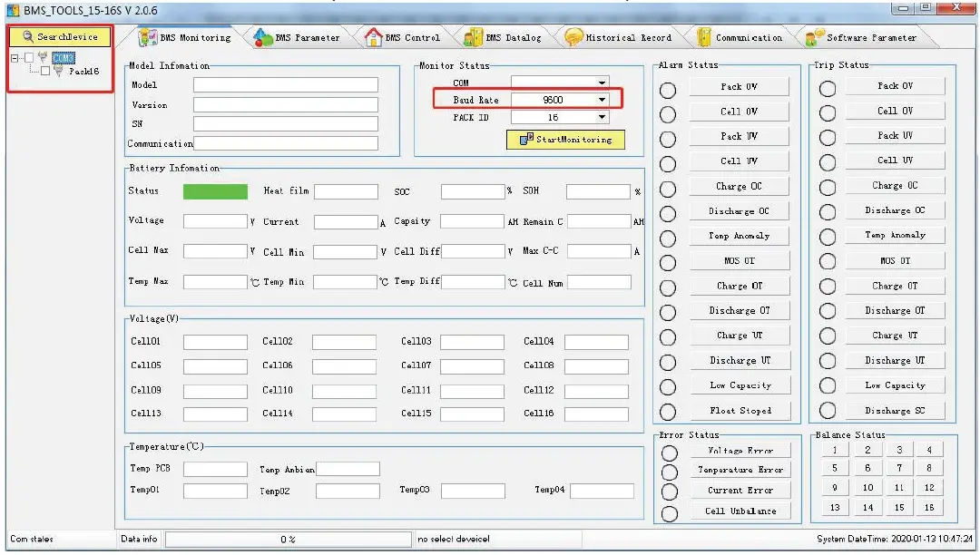Image resolution: width=980 pixels, height=555 pixels.
Task: Click the Communication tab icon
Action: 704,37
